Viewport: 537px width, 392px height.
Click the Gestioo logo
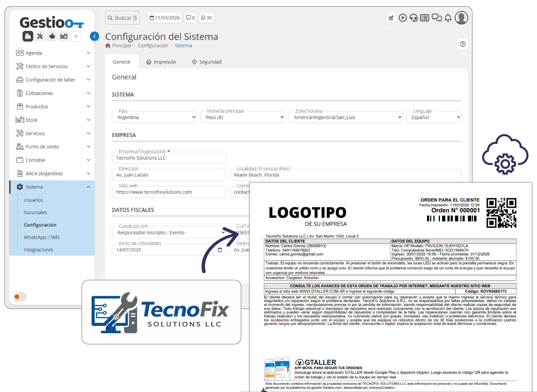(52, 22)
